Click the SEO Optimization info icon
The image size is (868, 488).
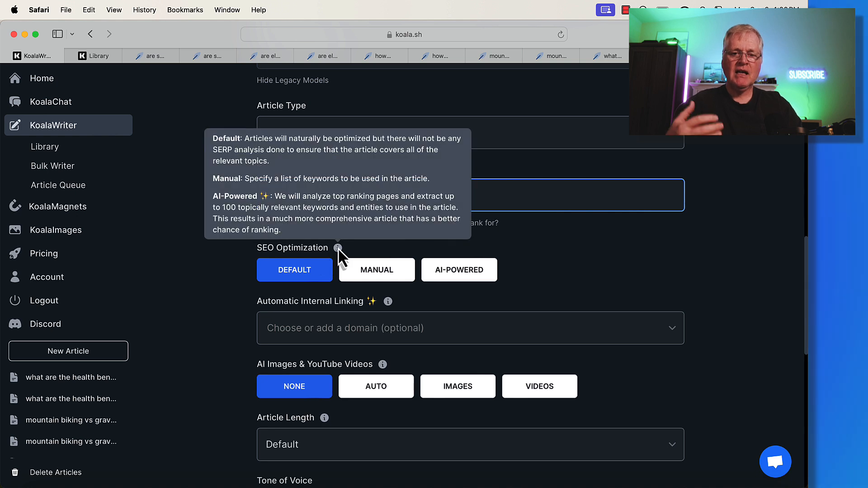click(337, 247)
